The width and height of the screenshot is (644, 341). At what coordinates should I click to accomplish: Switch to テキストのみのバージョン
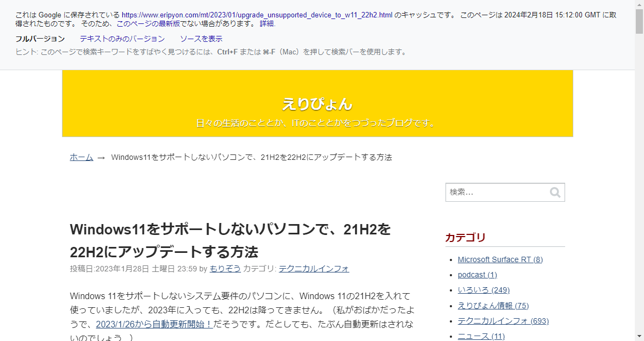click(122, 39)
